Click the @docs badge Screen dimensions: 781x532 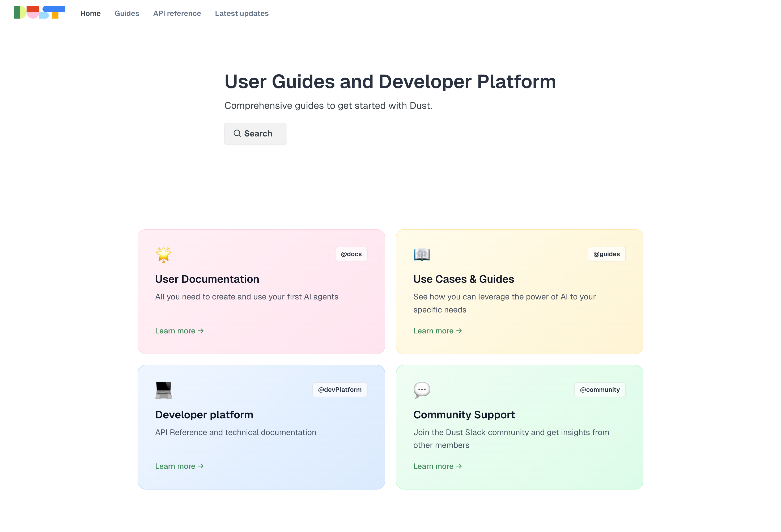(x=351, y=254)
